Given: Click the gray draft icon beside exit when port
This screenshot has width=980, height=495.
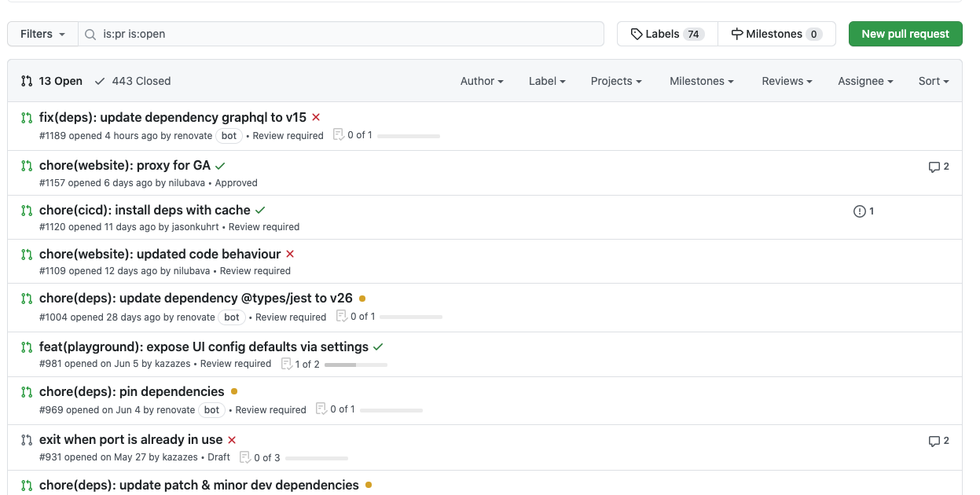Looking at the screenshot, I should tap(27, 439).
